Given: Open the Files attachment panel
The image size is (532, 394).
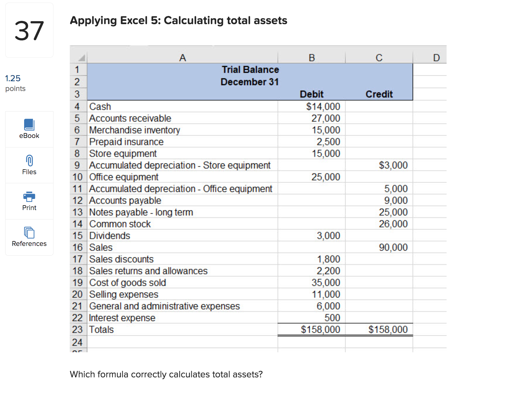Looking at the screenshot, I should coord(29,165).
